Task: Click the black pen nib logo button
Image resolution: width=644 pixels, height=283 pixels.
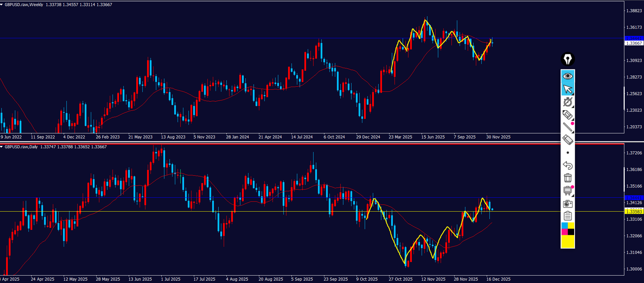Action: (x=567, y=59)
